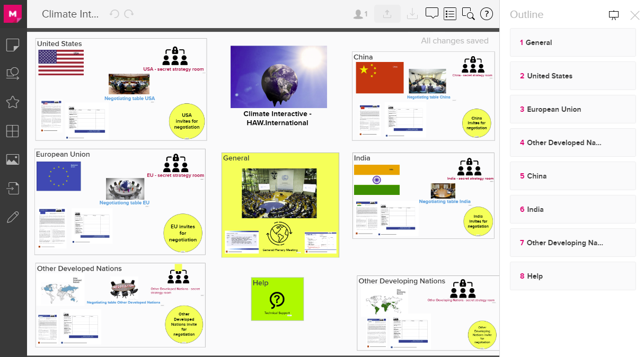The image size is (644, 357).
Task: Click 'India invites for negotiation' yellow circle
Action: point(478,222)
